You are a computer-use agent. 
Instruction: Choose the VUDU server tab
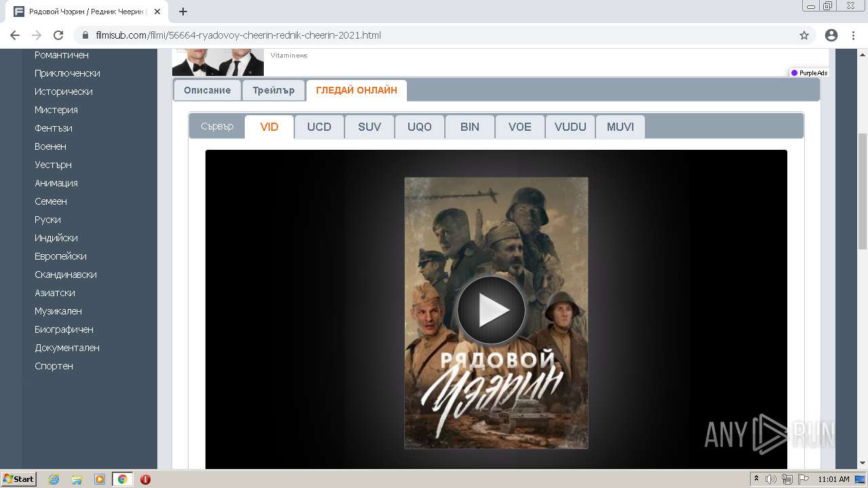[570, 127]
